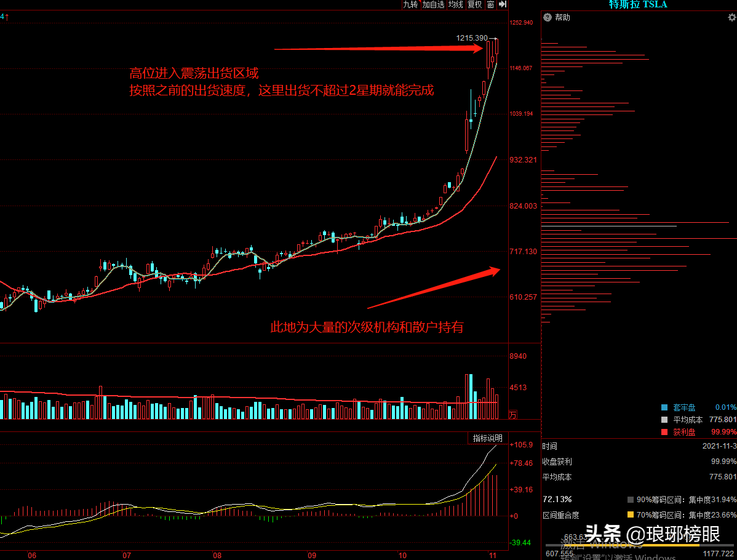
Task: Click the jump-to-latest arrow icon
Action: tap(503, 4)
